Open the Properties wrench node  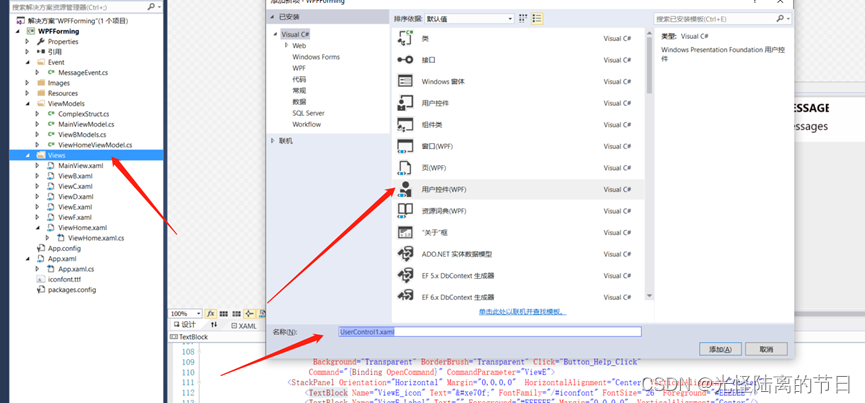(41, 41)
